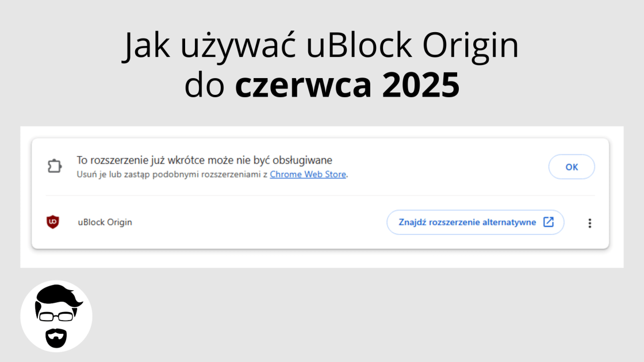644x362 pixels.
Task: Select the white extensions notification card
Action: click(x=322, y=195)
